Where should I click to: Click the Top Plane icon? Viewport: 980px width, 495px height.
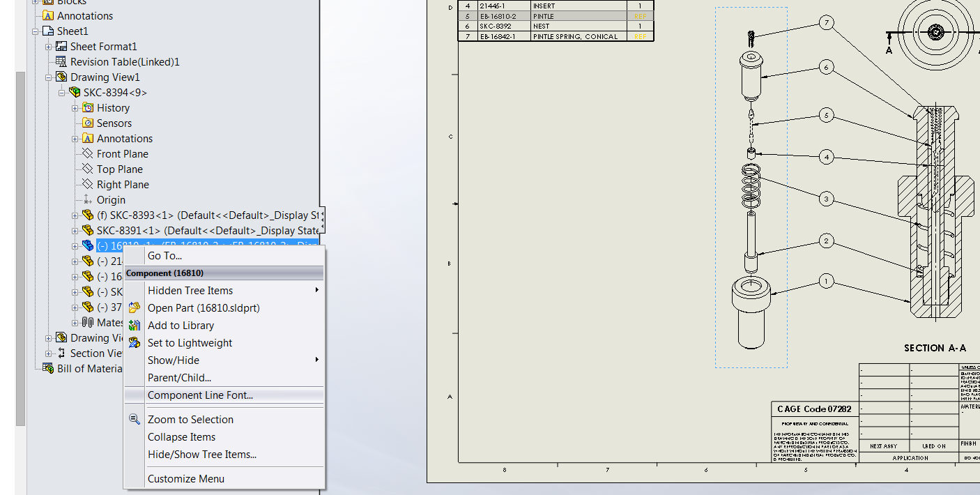coord(88,169)
